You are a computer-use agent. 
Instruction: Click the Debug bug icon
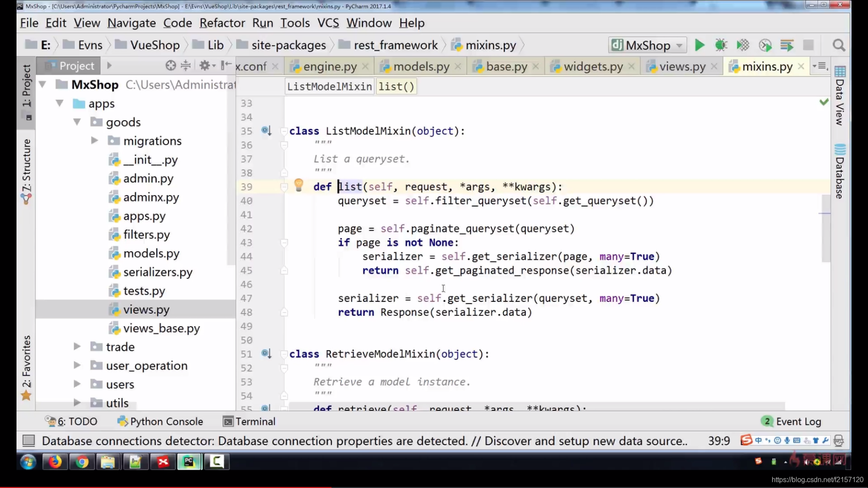(x=721, y=45)
